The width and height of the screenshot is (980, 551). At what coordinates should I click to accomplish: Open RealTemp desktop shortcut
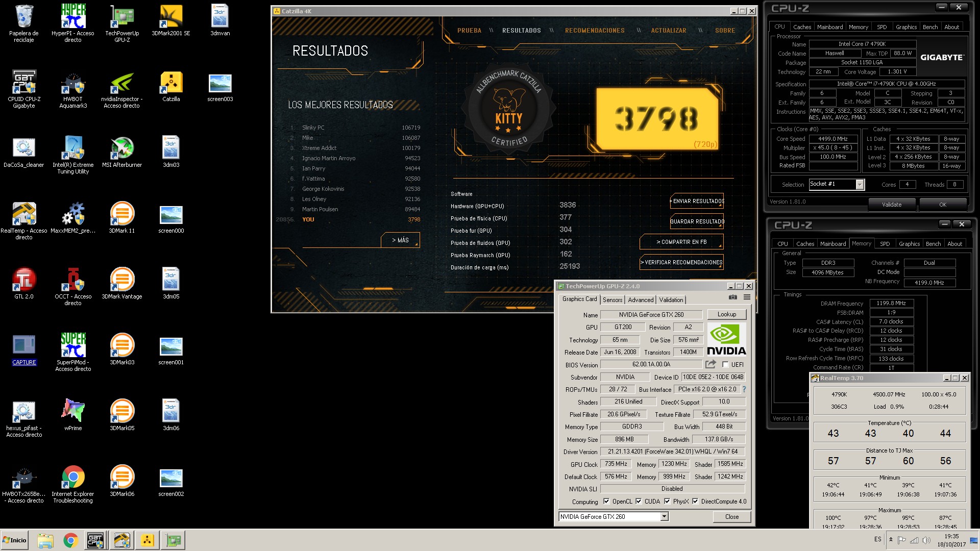click(x=24, y=220)
